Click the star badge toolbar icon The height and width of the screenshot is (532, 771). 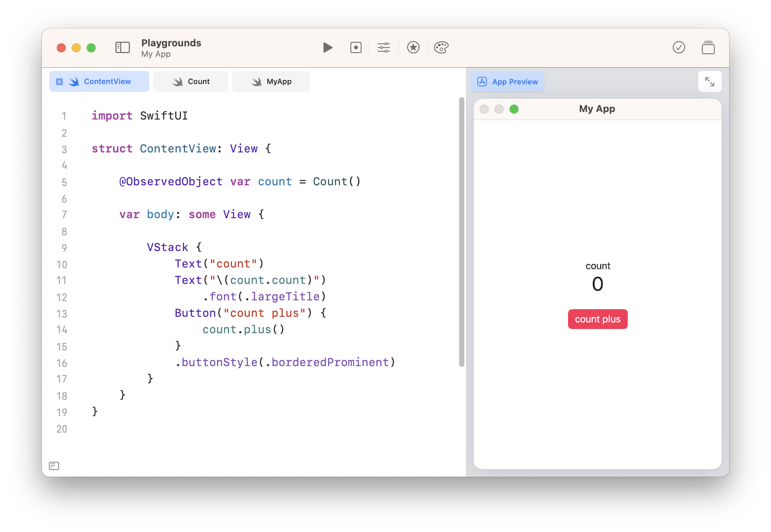(x=413, y=47)
